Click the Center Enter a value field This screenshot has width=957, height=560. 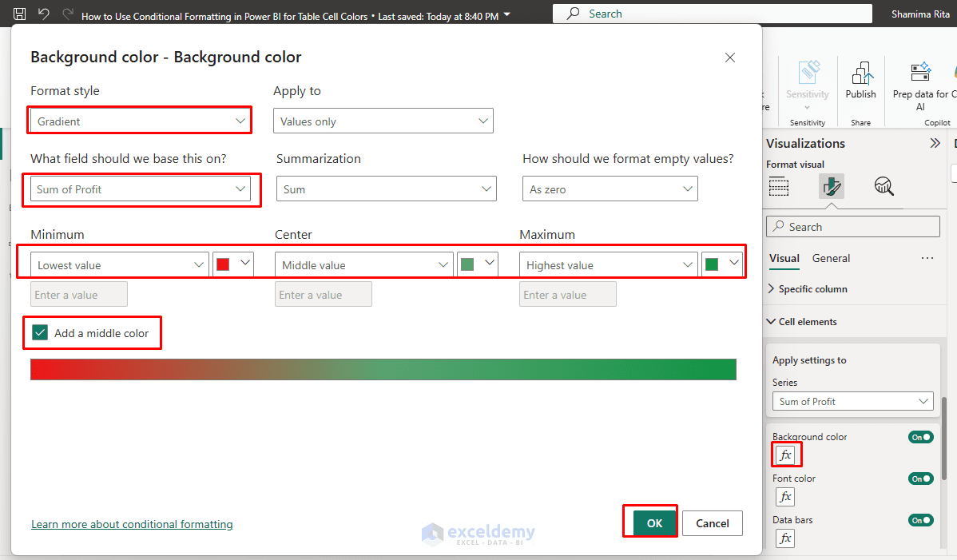pos(324,294)
